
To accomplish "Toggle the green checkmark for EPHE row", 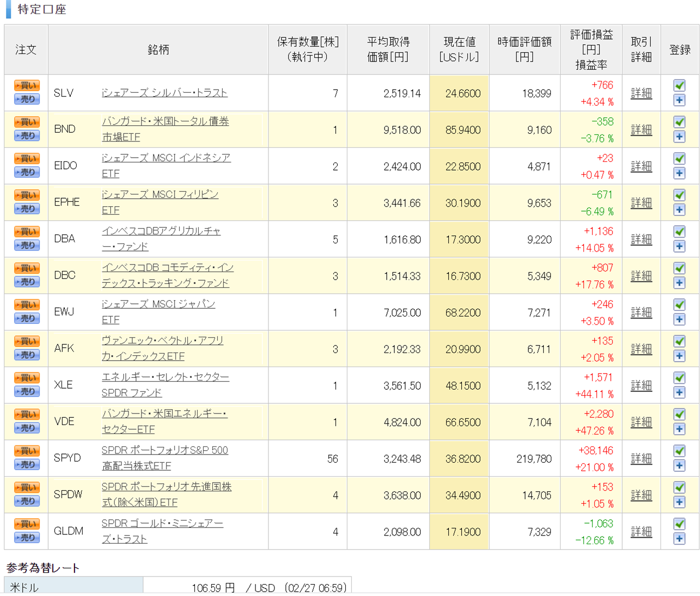I will click(679, 195).
